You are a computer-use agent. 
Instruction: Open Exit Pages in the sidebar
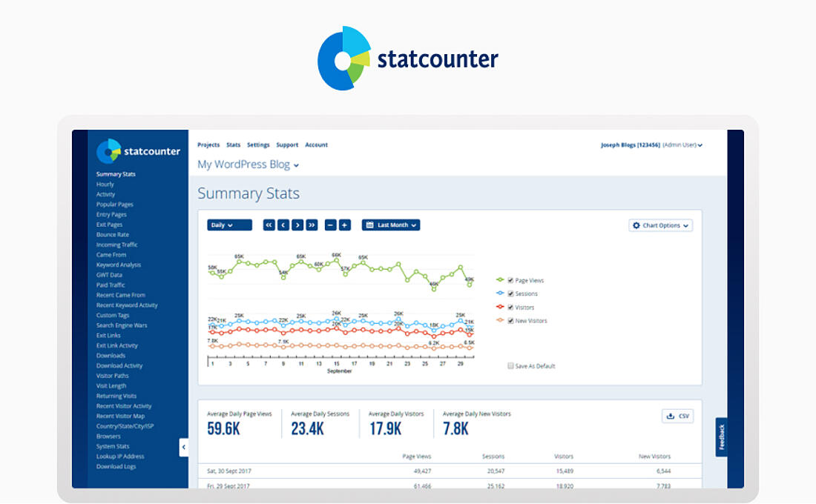pos(109,225)
